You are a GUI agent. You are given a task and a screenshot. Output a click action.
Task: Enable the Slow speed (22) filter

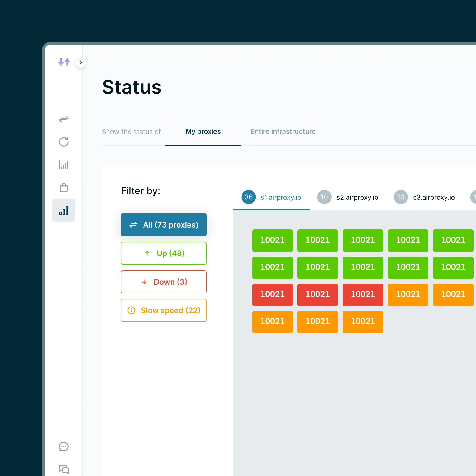[x=164, y=311]
